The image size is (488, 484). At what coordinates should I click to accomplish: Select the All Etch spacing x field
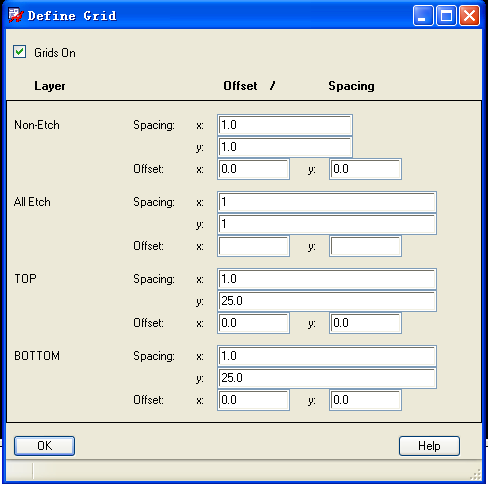327,202
